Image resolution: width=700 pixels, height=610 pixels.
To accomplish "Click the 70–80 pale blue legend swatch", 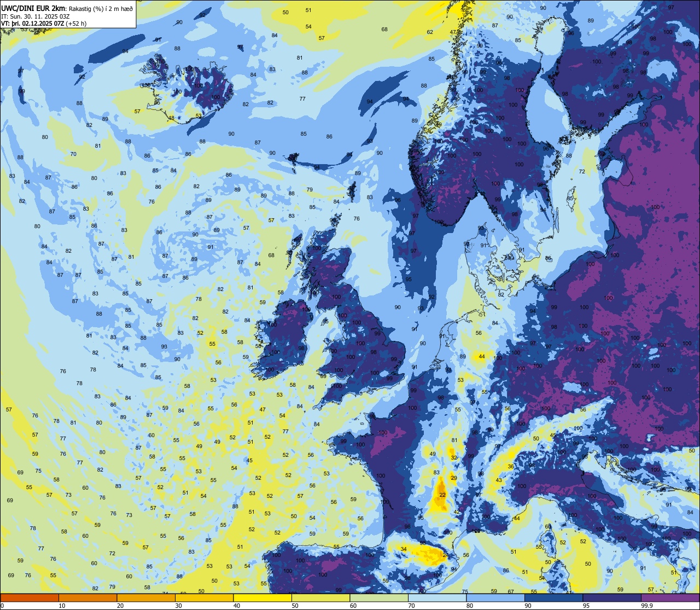I will coord(437,597).
